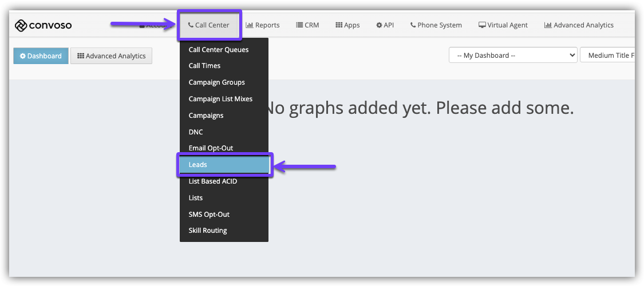Open the Reports menu
Screen dimensions: 644x286
pos(263,25)
